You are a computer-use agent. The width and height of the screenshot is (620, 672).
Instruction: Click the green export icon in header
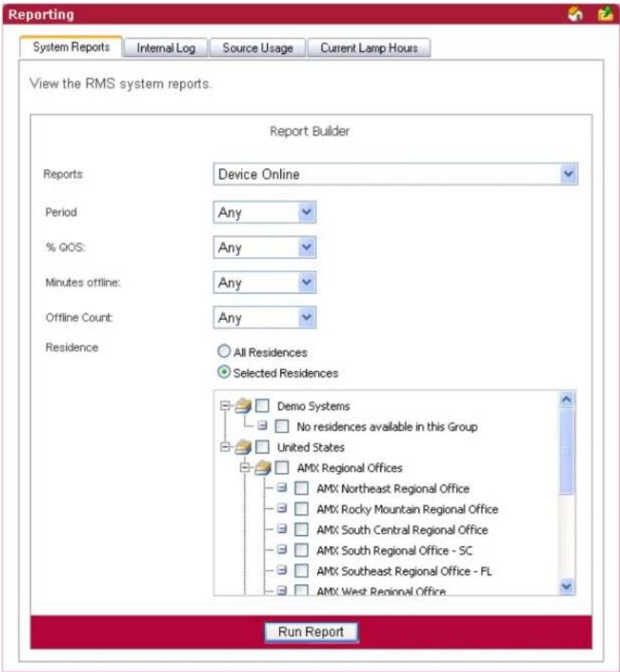(606, 14)
